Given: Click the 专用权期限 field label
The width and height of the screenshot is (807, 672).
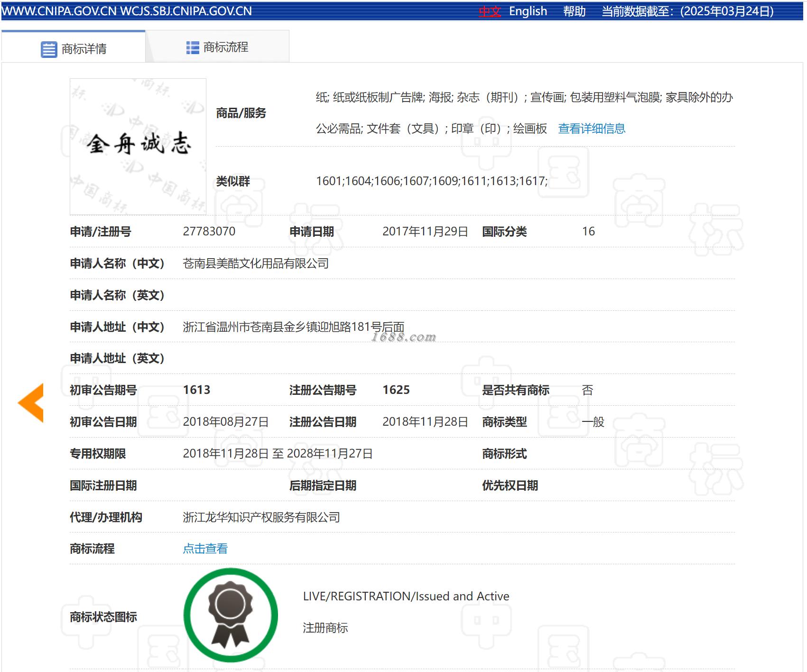Looking at the screenshot, I should point(98,454).
